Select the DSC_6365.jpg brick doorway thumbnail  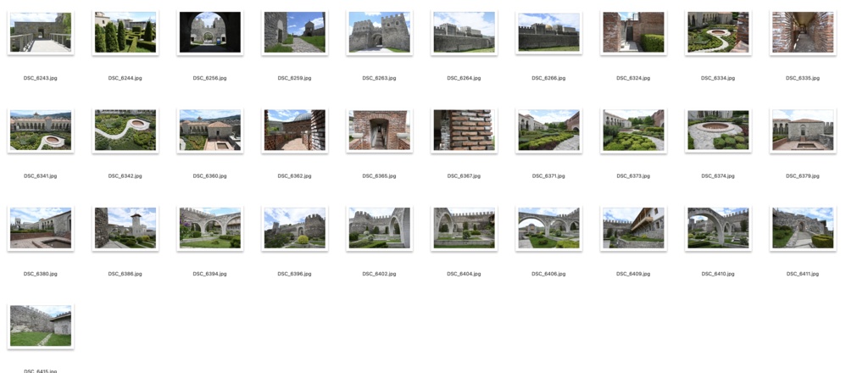pyautogui.click(x=379, y=130)
